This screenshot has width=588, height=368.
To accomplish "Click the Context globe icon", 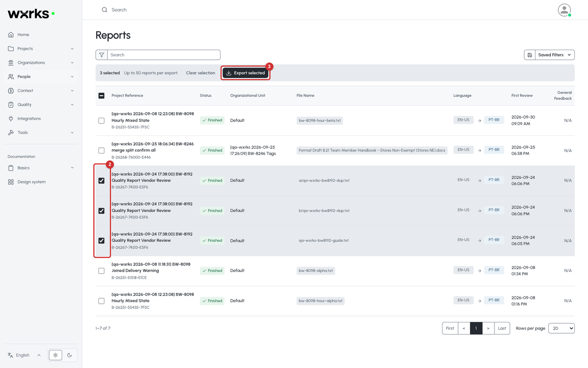I will [x=11, y=91].
